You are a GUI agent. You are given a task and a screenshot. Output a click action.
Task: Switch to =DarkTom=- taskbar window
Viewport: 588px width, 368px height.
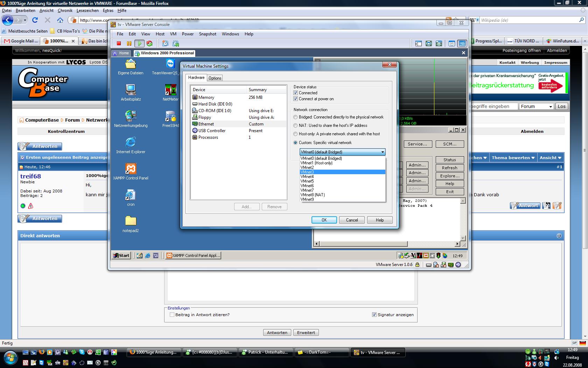[322, 352]
